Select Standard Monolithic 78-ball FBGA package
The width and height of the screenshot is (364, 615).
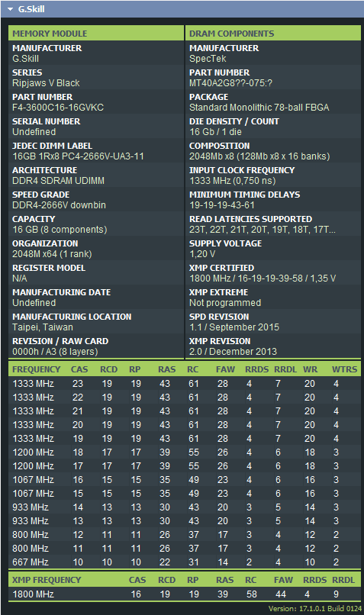(x=259, y=108)
